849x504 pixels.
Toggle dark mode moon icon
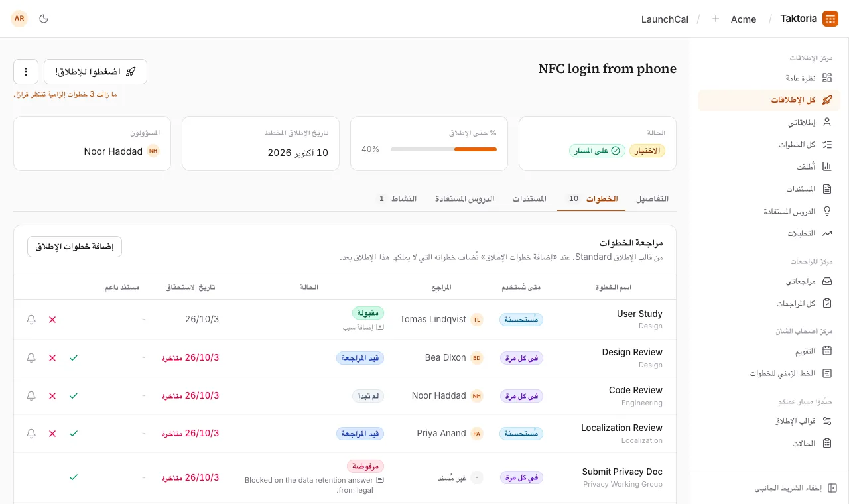pyautogui.click(x=44, y=19)
